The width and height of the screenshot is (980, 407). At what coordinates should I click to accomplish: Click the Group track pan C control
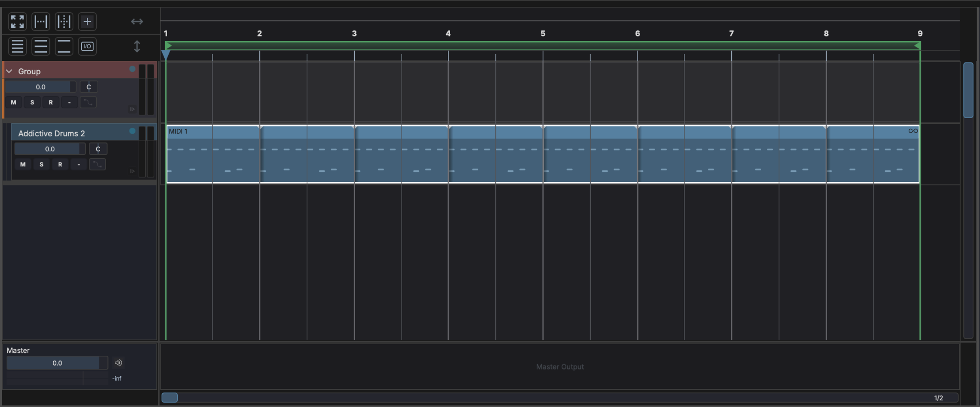pos(88,87)
